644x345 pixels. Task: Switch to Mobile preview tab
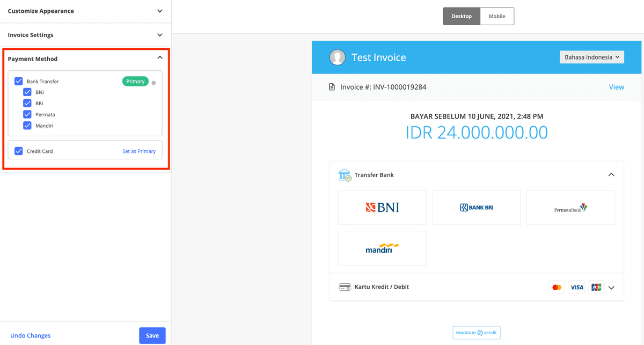coord(497,16)
